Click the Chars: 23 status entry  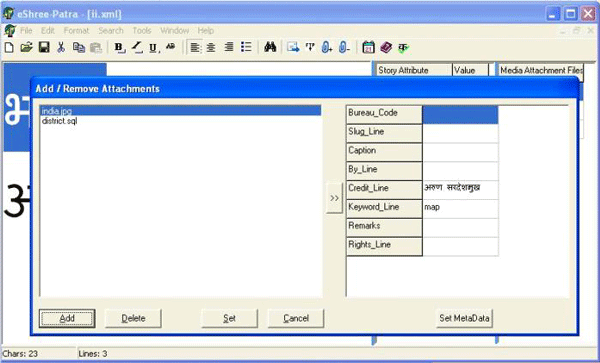point(20,353)
